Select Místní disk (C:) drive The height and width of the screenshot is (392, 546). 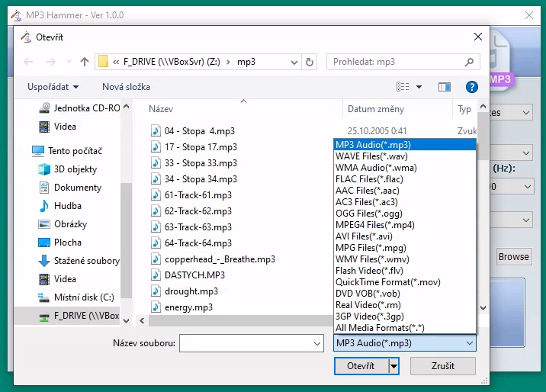pos(84,297)
